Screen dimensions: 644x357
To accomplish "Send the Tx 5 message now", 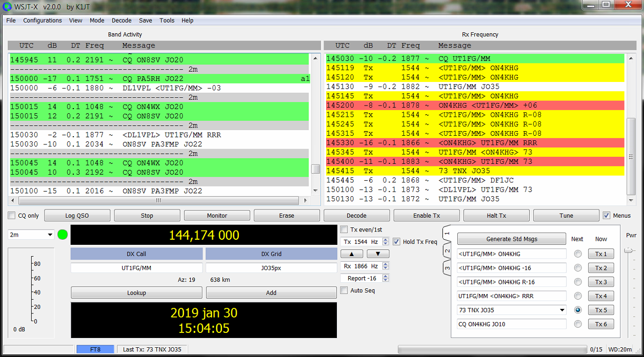I will pos(601,310).
